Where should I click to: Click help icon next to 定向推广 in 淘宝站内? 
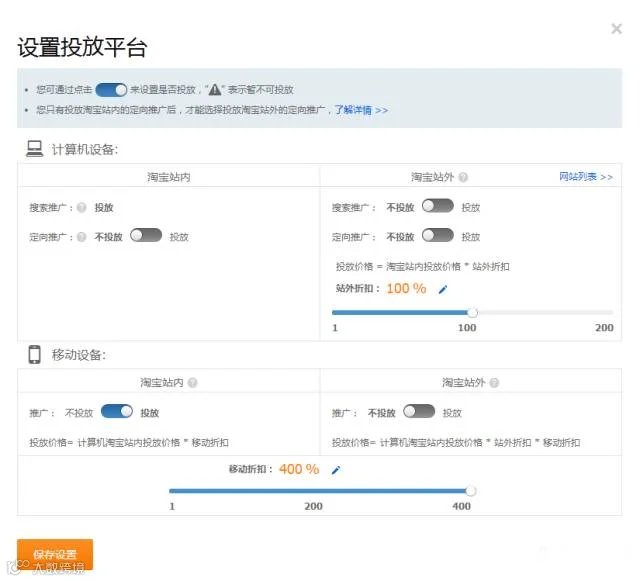click(x=82, y=237)
